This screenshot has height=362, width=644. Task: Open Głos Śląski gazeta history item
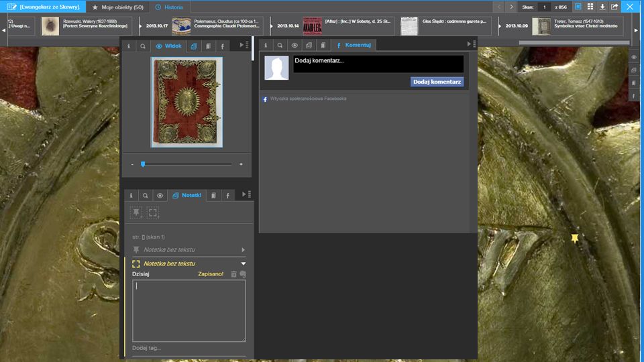coord(445,26)
